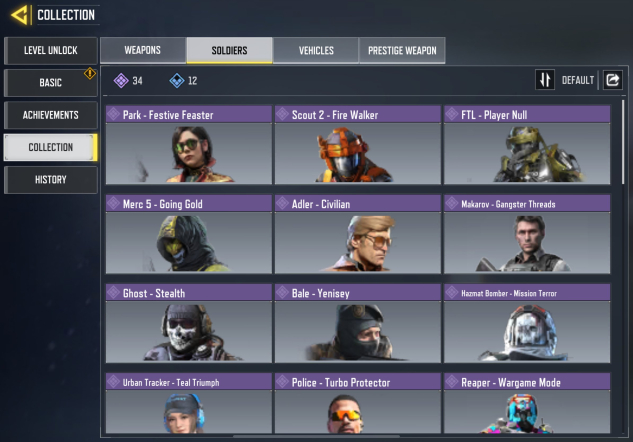Click the purple epic rarity counter icon
The image size is (633, 442).
[121, 80]
